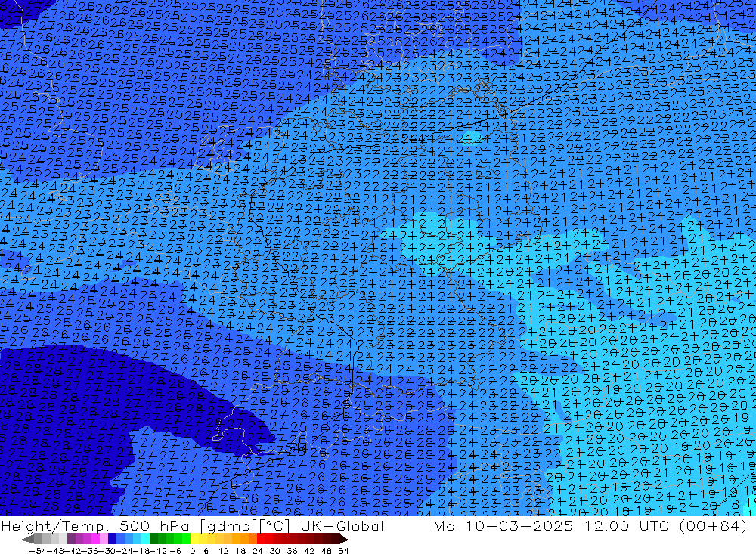756x554 pixels.
Task: Click the 'UK-Global' model name
Action: pos(342,525)
